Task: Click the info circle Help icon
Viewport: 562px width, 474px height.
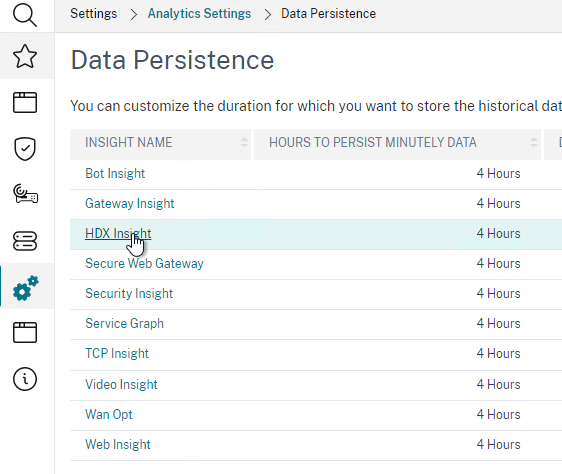Action: tap(25, 379)
